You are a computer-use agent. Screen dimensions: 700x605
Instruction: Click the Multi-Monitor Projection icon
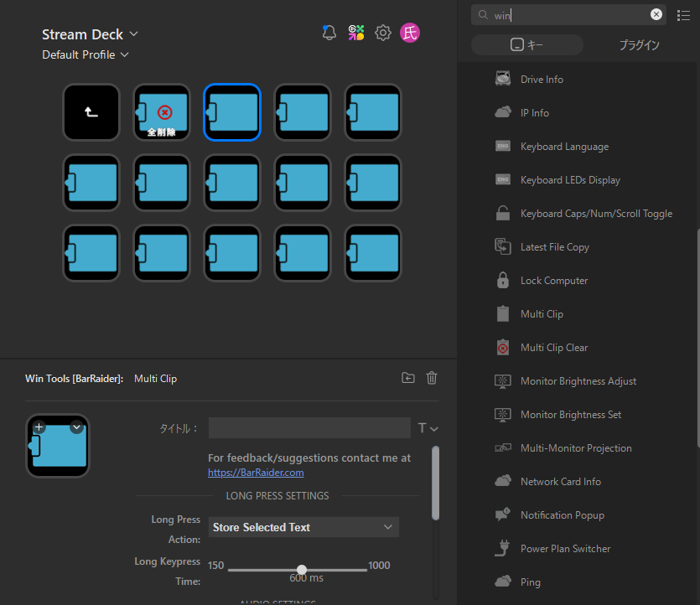(x=503, y=447)
